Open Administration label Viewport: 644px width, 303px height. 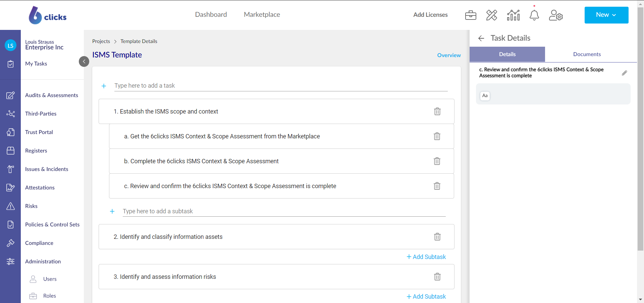coord(43,262)
